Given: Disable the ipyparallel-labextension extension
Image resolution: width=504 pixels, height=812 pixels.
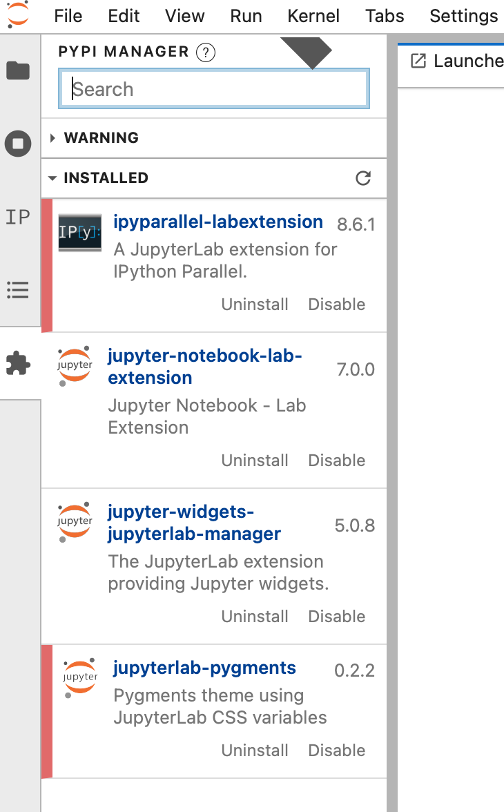Looking at the screenshot, I should 336,304.
